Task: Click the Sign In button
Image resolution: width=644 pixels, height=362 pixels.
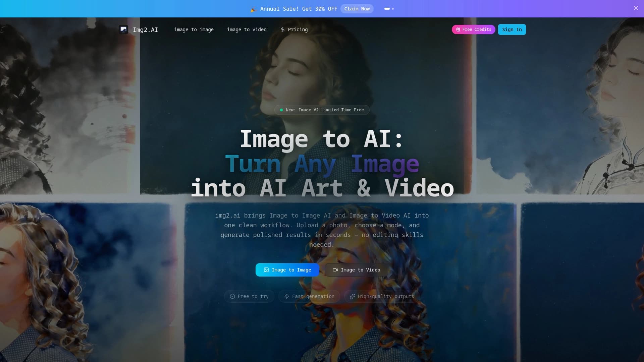Action: click(x=512, y=29)
